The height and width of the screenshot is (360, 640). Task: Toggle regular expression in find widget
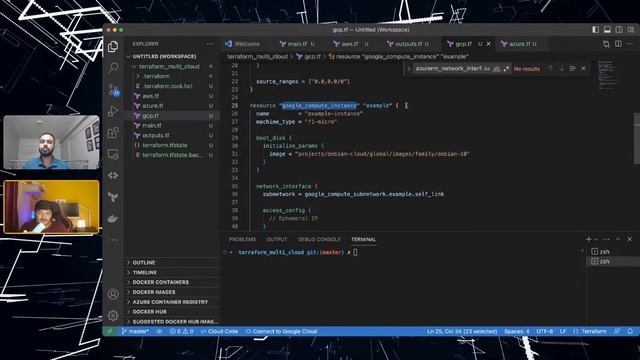pyautogui.click(x=506, y=69)
